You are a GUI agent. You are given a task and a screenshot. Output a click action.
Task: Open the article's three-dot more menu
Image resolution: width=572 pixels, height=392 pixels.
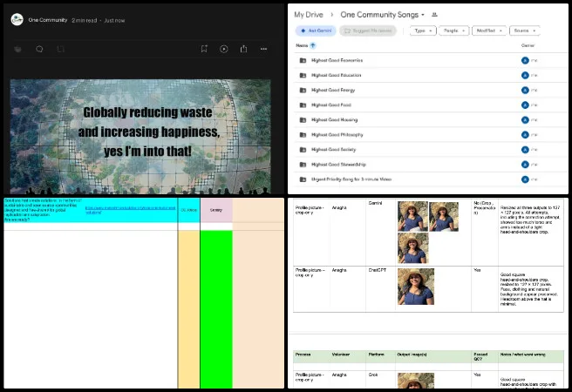coord(263,49)
